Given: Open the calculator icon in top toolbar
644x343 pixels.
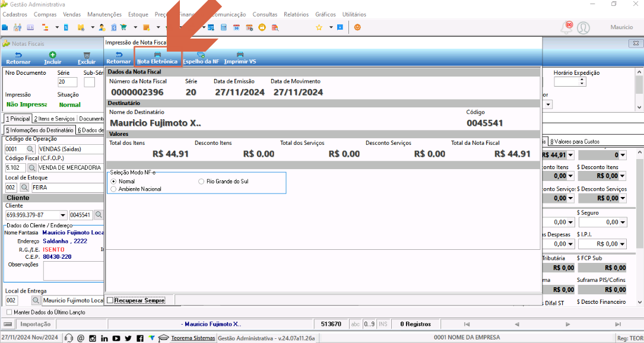Looking at the screenshot, I should tap(224, 27).
